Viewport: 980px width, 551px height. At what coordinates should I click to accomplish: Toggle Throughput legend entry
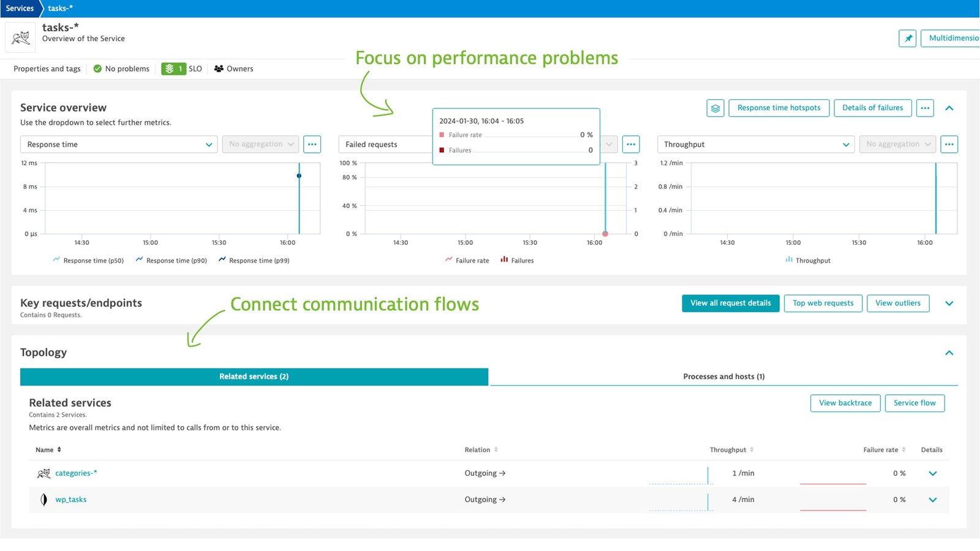[808, 260]
